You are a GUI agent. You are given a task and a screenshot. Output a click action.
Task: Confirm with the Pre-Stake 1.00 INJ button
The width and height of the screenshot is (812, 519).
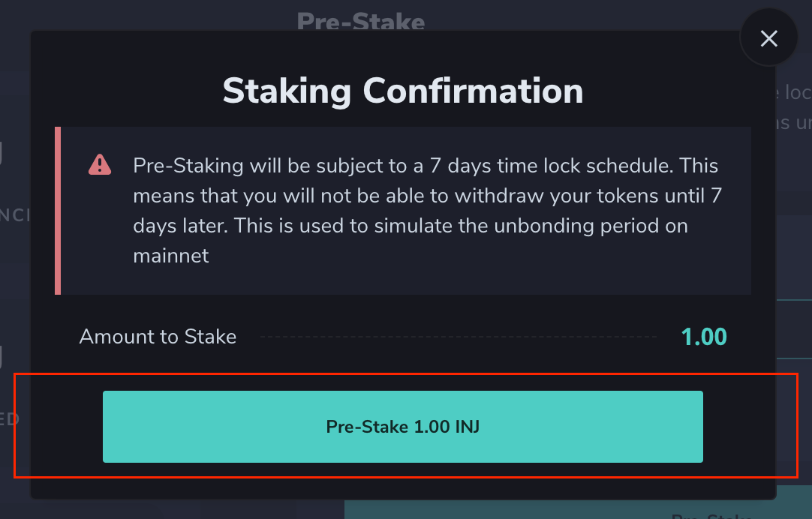pos(402,427)
